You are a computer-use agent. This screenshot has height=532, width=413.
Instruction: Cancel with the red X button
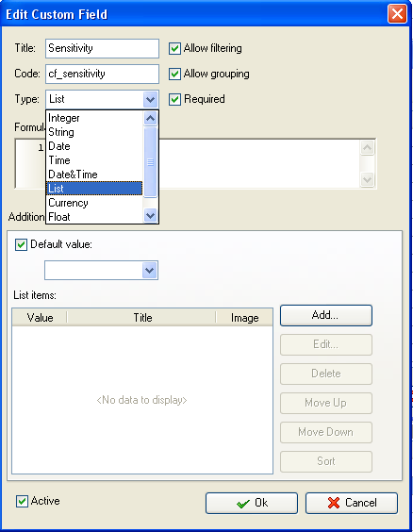352,503
